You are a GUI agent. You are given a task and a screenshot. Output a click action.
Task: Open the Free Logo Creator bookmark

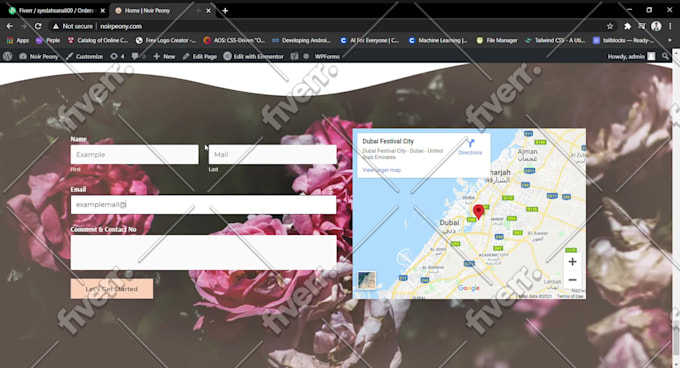166,40
